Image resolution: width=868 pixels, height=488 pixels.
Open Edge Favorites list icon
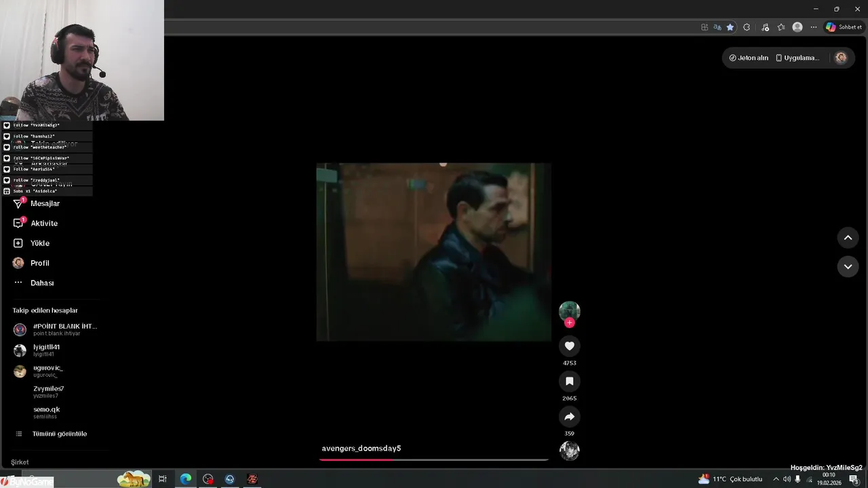pyautogui.click(x=781, y=27)
